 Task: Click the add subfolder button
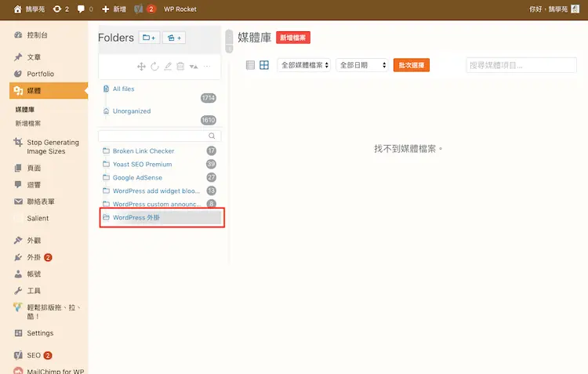click(x=174, y=38)
